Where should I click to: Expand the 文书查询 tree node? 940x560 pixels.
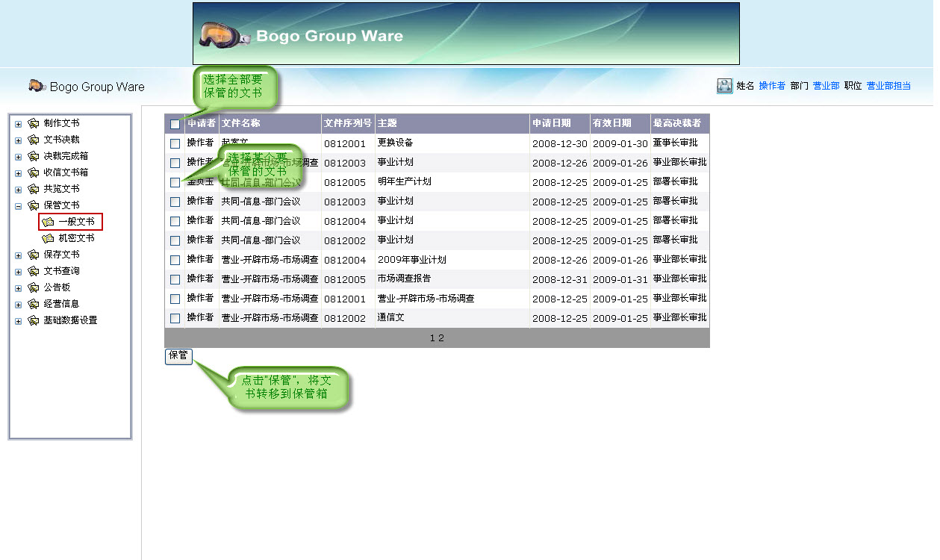click(x=18, y=272)
